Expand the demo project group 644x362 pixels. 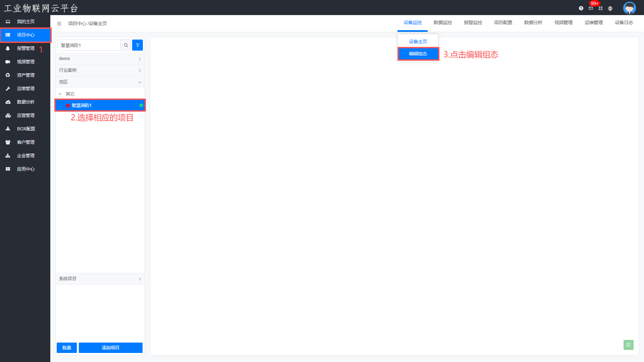tap(100, 59)
